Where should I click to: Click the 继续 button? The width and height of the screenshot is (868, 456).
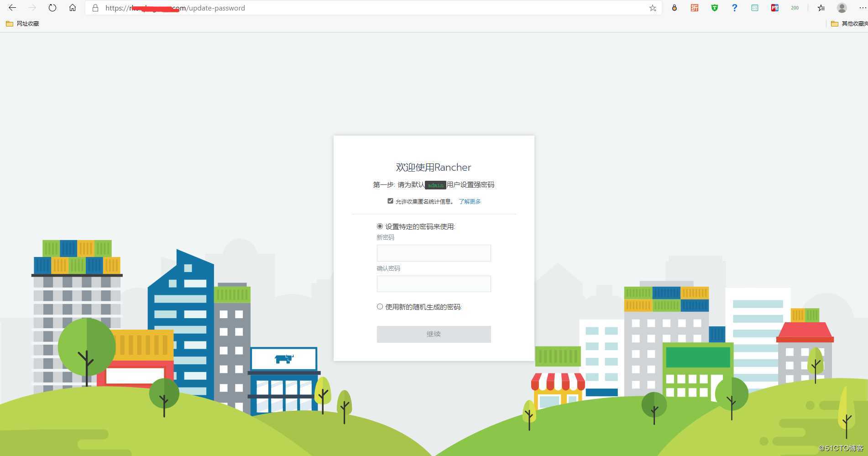tap(434, 334)
